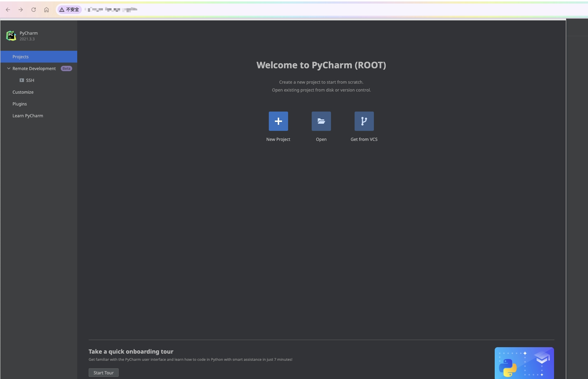Select the Projects tab in the sidebar
The height and width of the screenshot is (379, 588).
[21, 57]
